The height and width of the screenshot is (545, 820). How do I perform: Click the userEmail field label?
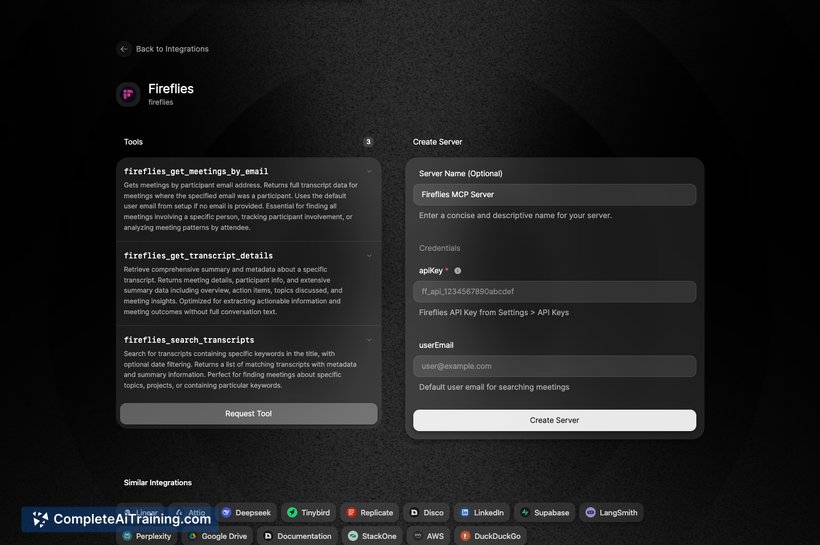coord(436,345)
